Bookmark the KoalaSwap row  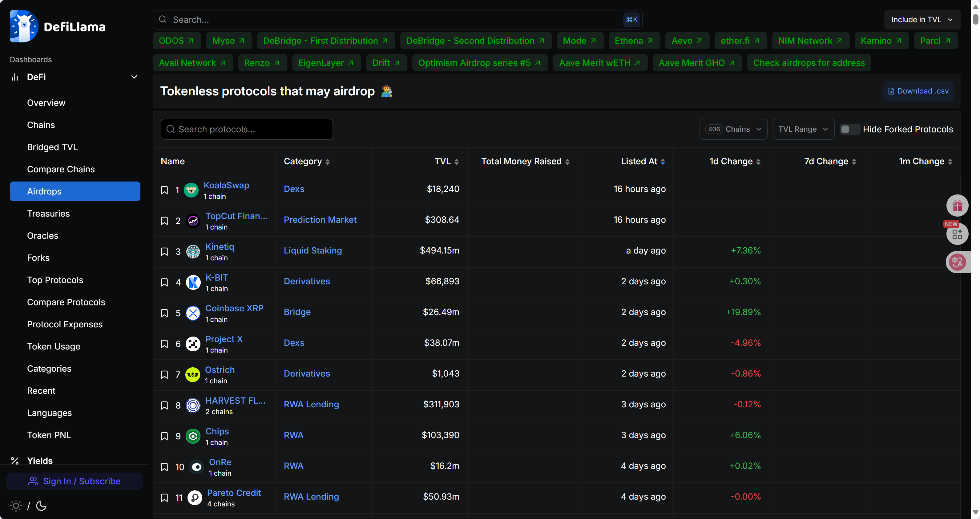click(x=164, y=190)
